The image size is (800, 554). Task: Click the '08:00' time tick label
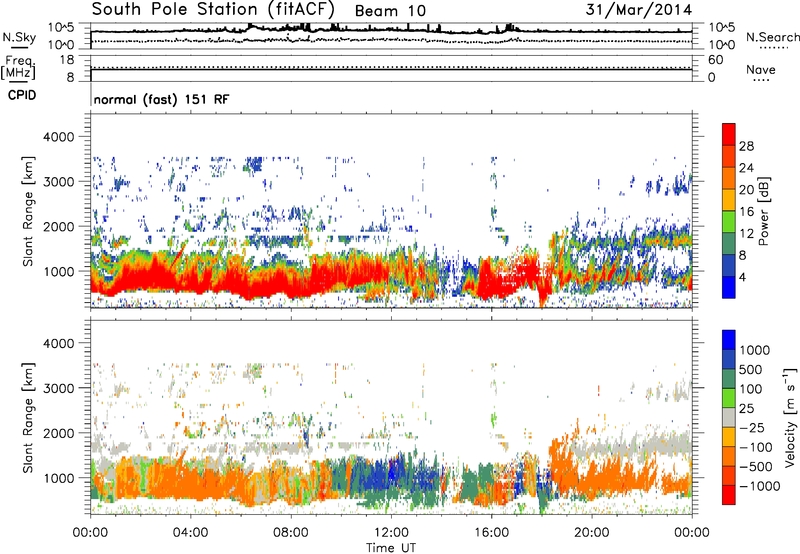tap(291, 533)
